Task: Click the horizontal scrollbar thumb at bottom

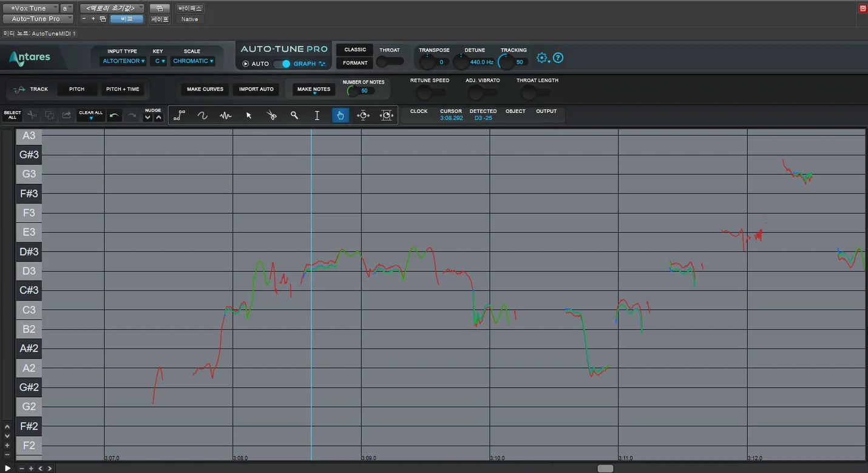Action: coord(605,468)
